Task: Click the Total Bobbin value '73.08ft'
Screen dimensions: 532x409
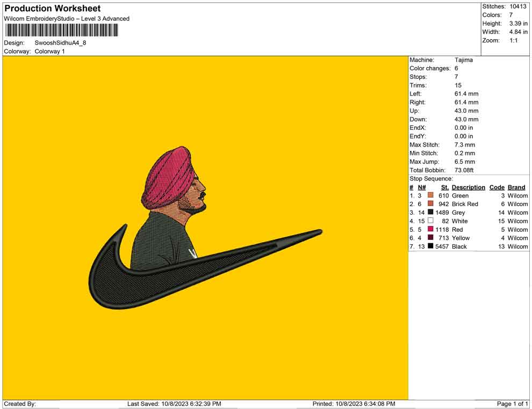Action: (x=464, y=170)
